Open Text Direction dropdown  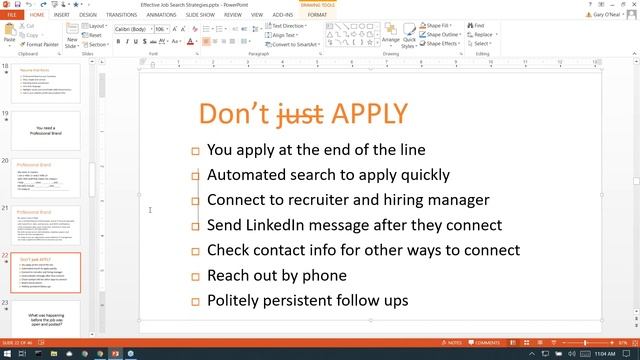click(286, 26)
